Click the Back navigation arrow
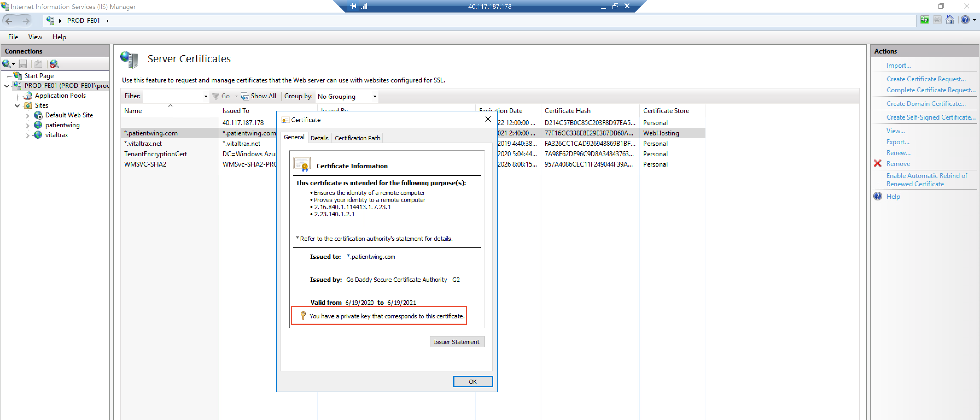Viewport: 980px width, 420px height. (x=9, y=21)
